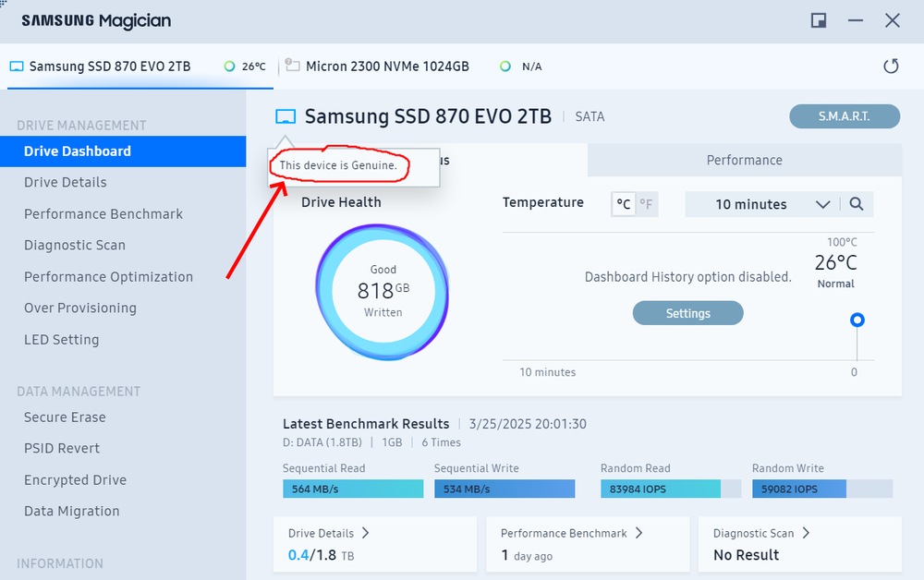Click the drive icon beside the Samsung SSD 870 EVO title
The image size is (924, 580).
(x=286, y=116)
